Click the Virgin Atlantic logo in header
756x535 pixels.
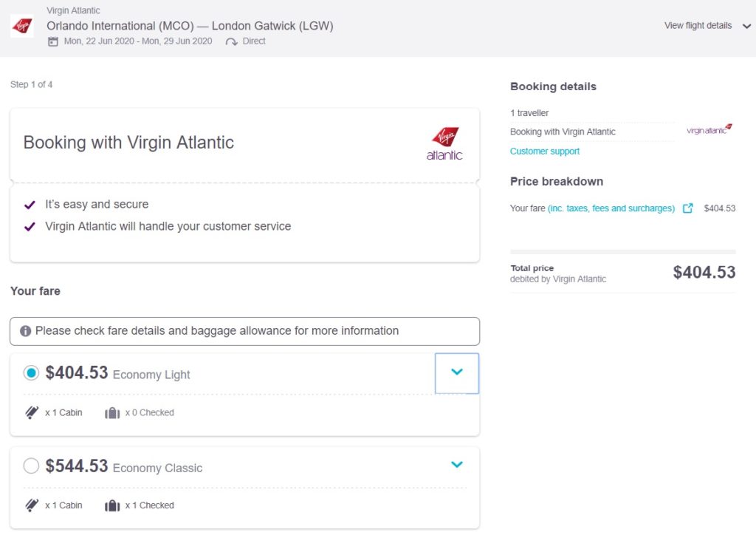21,26
